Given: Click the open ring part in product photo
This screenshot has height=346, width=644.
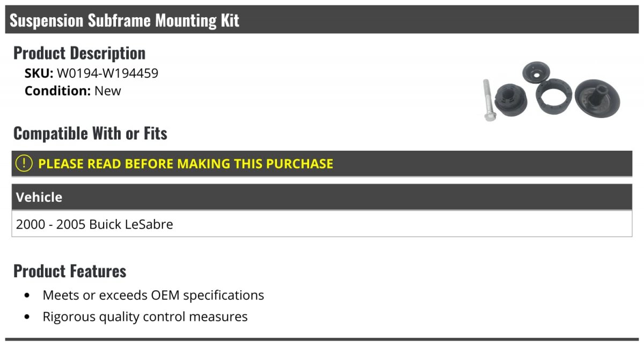Looking at the screenshot, I should (x=553, y=98).
